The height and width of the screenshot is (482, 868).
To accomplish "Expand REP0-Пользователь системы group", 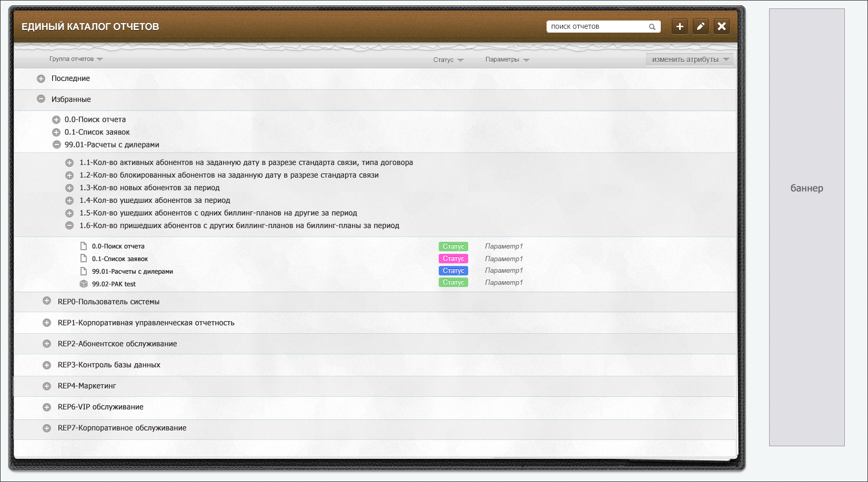I will point(47,301).
